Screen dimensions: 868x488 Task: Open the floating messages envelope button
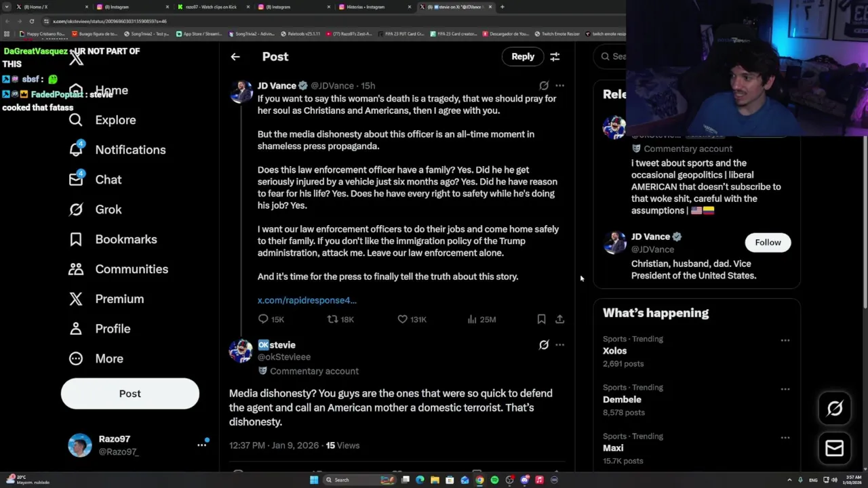835,448
